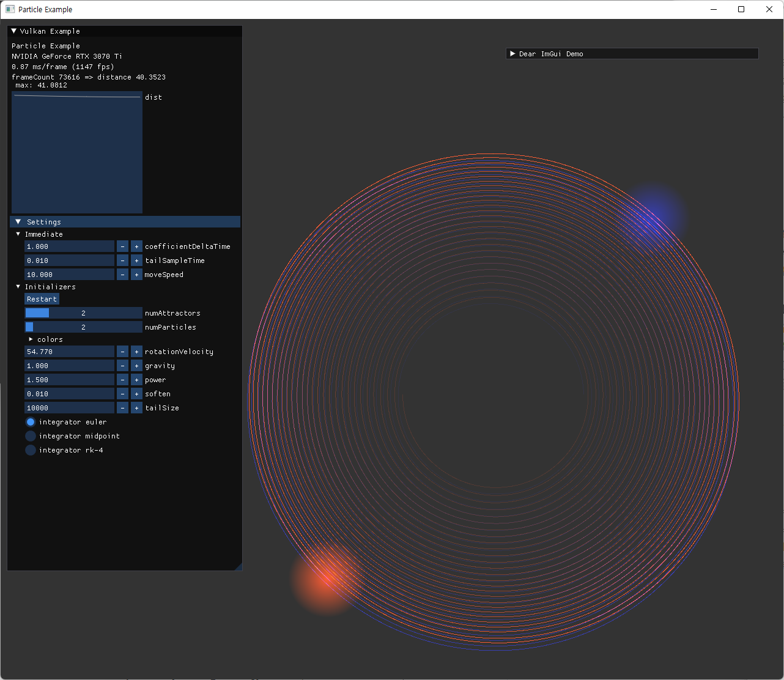Increase rotationVelocity with plus button
The width and height of the screenshot is (784, 680).
click(136, 352)
